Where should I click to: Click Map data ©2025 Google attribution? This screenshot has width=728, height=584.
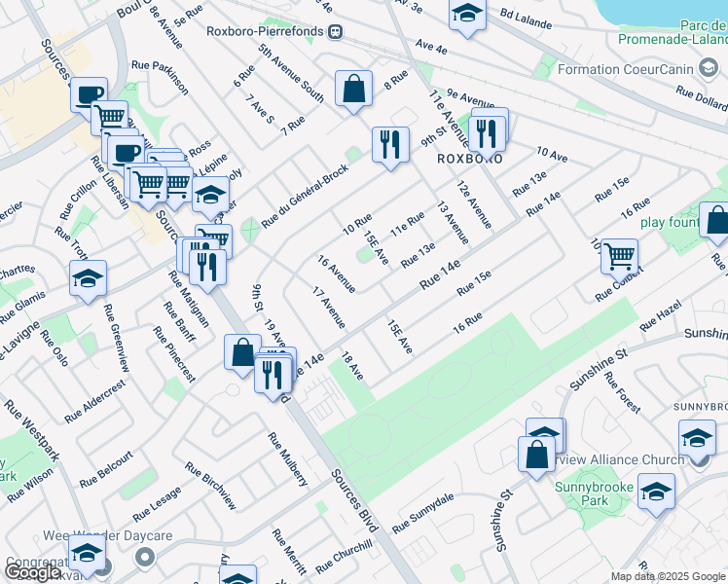(x=668, y=576)
